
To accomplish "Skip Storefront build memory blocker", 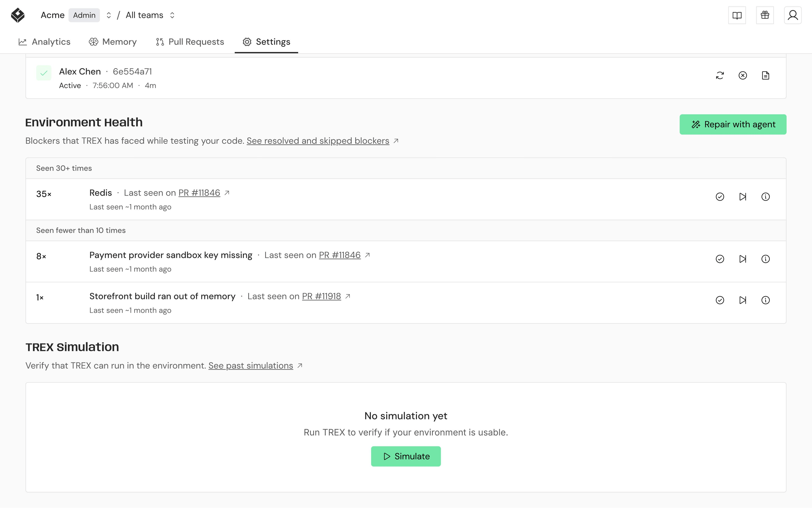I will (743, 300).
